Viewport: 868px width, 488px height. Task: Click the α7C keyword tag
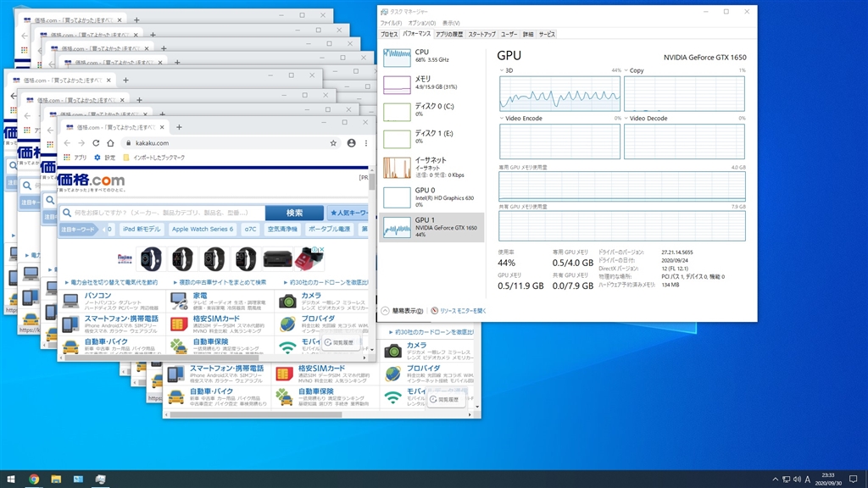click(x=250, y=229)
